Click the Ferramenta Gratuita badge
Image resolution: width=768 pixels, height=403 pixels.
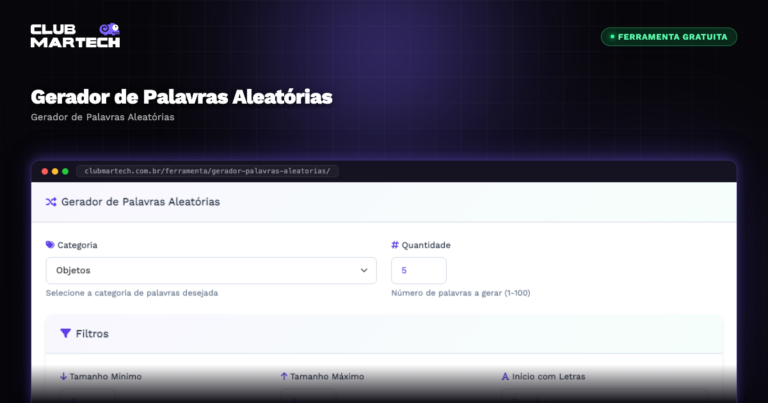[x=669, y=37]
